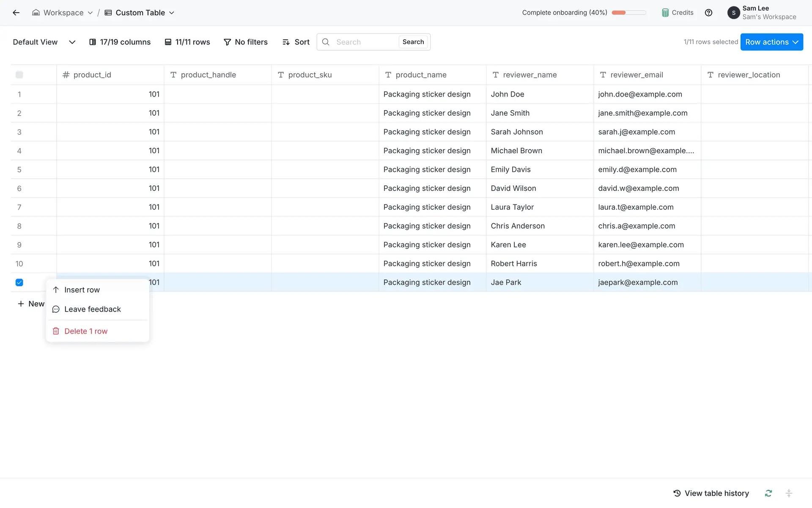Click the onboarding progress bar
This screenshot has height=508, width=812.
(x=628, y=13)
